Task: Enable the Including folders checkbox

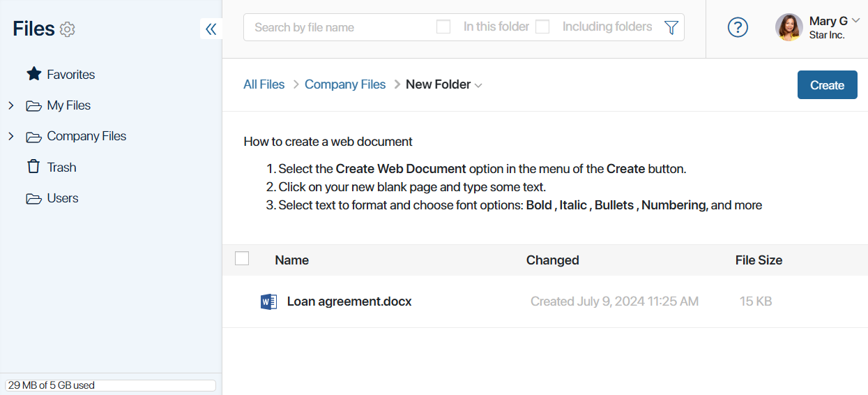Action: pyautogui.click(x=542, y=27)
